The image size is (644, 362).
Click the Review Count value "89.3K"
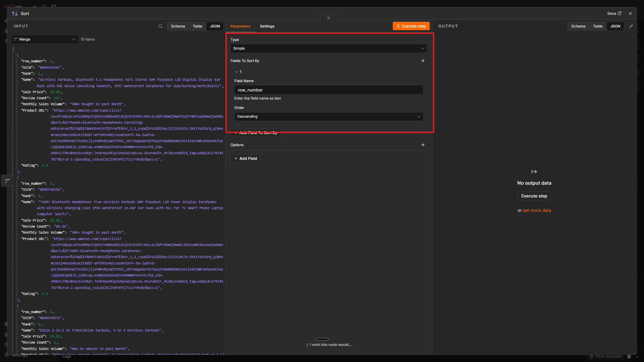tap(61, 226)
